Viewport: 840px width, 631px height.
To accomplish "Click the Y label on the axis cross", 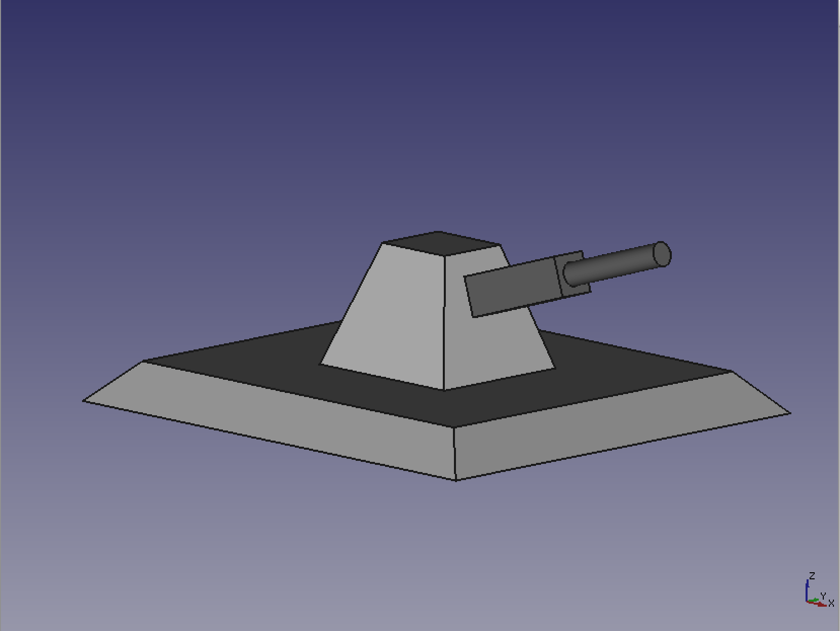I will (x=823, y=596).
